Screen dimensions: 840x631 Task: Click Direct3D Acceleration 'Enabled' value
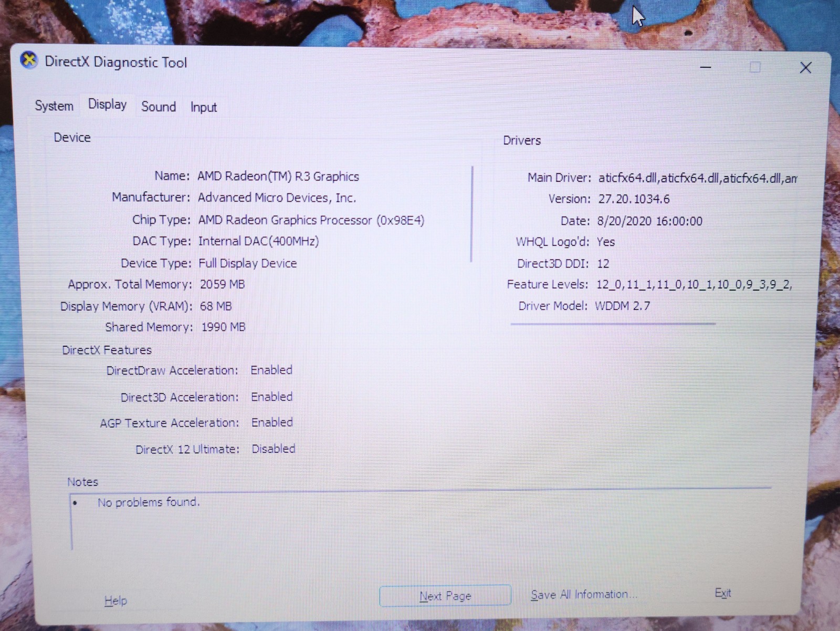[x=272, y=397]
